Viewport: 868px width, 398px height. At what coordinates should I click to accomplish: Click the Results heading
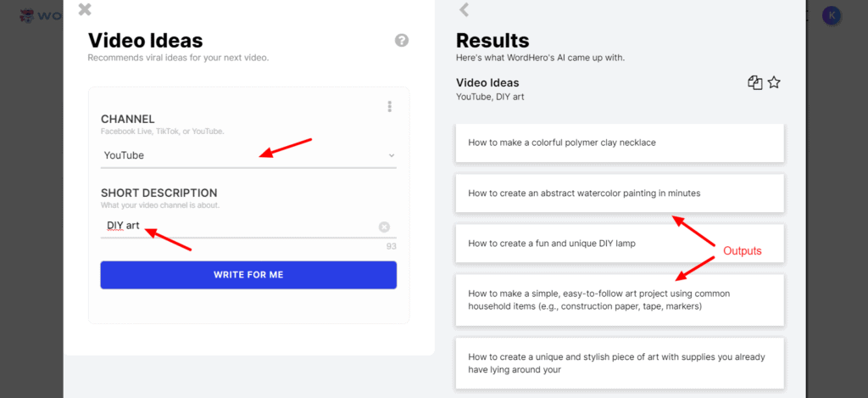click(492, 41)
